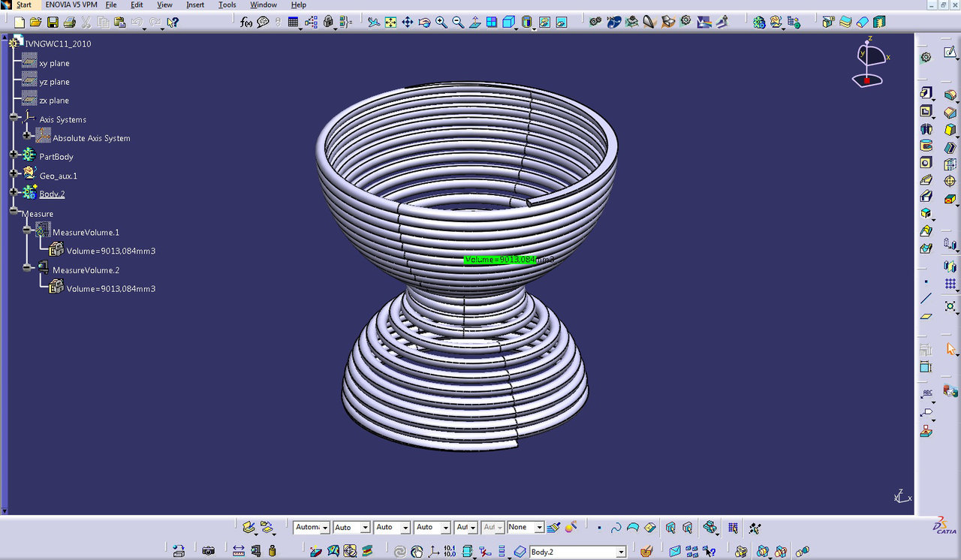Click the Zoom In magnifier
Viewport: 961px width, 560px height.
pyautogui.click(x=441, y=23)
